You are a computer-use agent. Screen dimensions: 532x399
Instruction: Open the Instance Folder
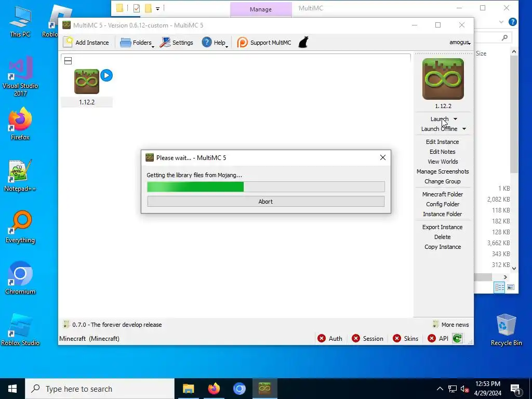pyautogui.click(x=443, y=214)
